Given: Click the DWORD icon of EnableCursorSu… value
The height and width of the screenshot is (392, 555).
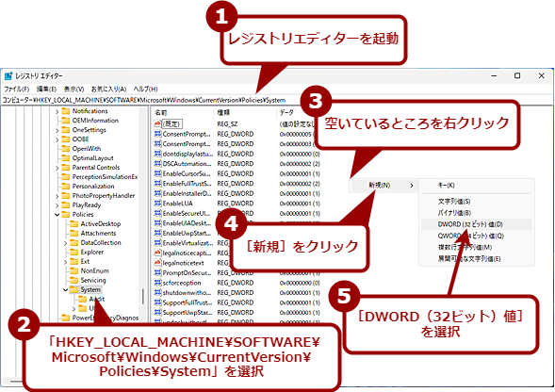Looking at the screenshot, I should (x=158, y=173).
